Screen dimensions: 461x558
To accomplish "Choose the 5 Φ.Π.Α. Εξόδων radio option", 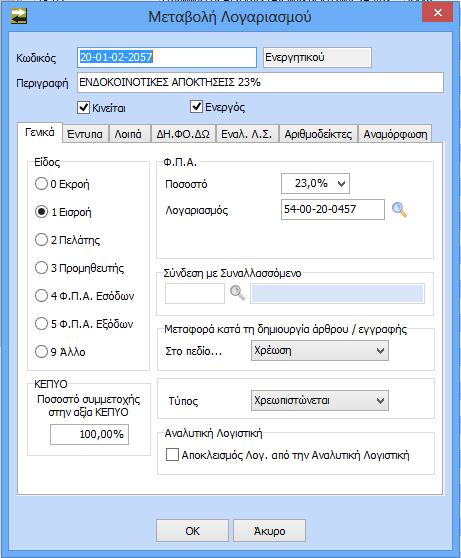I will [x=41, y=323].
